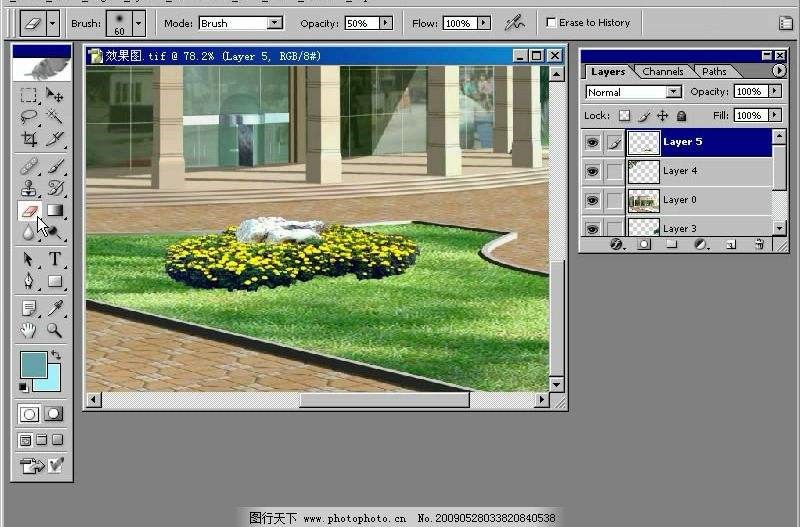The height and width of the screenshot is (527, 800).
Task: Choose the Hand tool
Action: (28, 330)
